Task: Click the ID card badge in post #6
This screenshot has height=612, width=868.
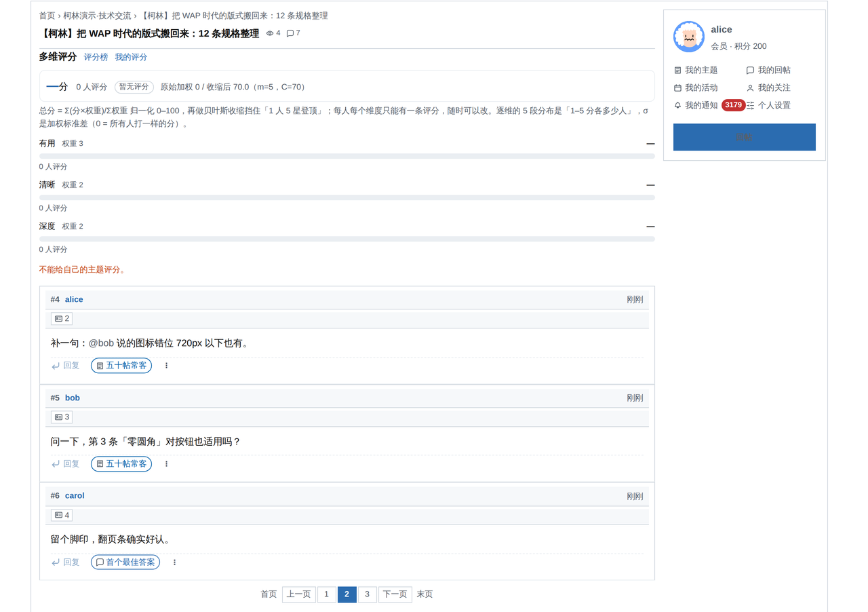Action: (62, 515)
